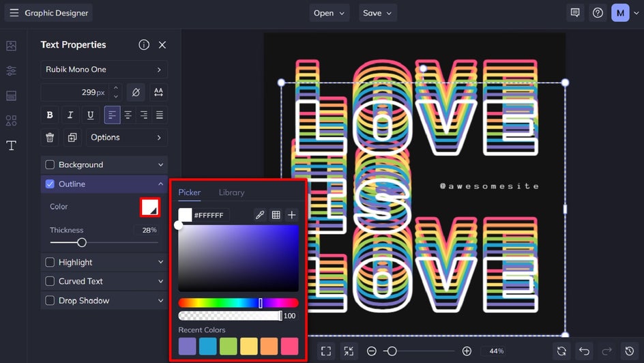Expand the Curved Text section chevron

click(160, 281)
